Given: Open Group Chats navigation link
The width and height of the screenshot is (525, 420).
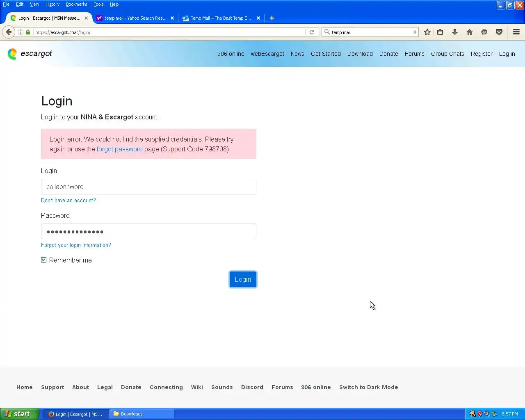Looking at the screenshot, I should pyautogui.click(x=447, y=54).
